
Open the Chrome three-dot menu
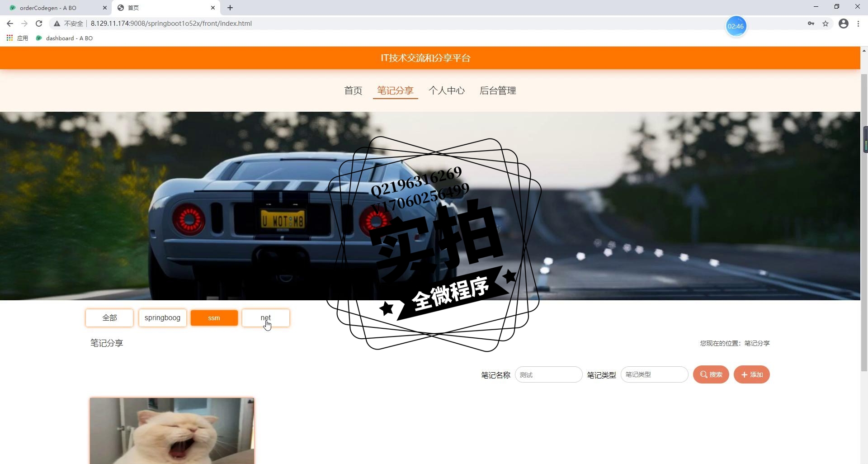858,24
